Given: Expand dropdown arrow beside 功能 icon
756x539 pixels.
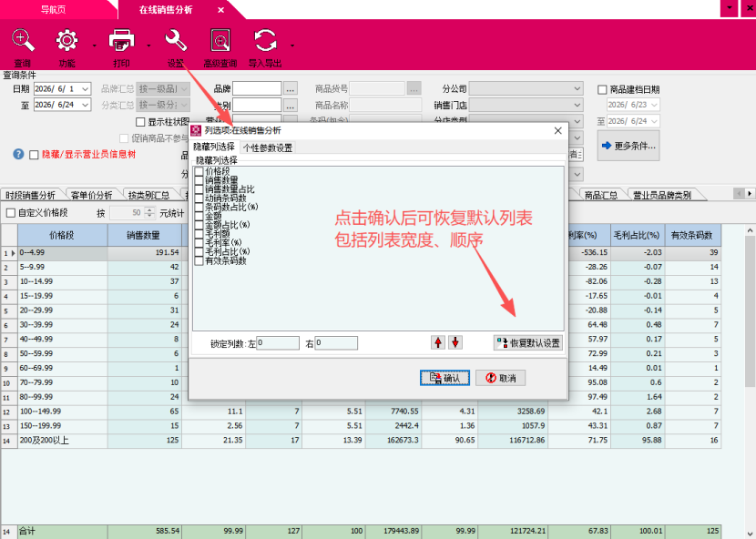Looking at the screenshot, I should (95, 46).
